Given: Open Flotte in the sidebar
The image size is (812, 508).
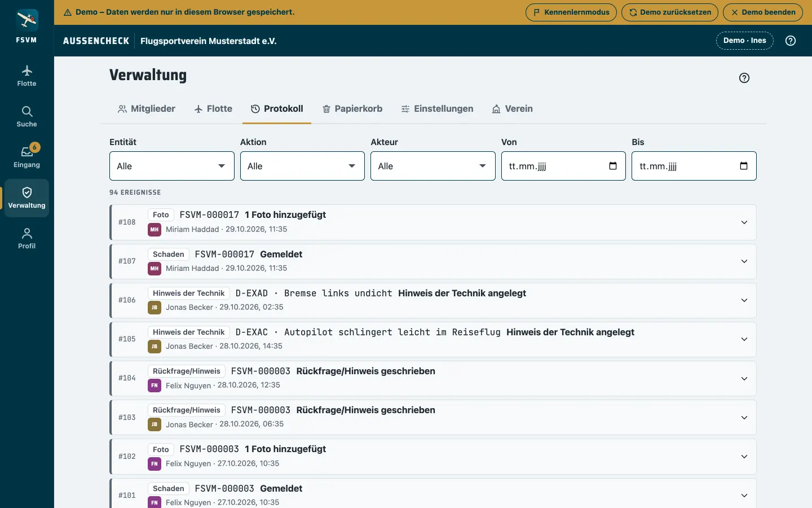Looking at the screenshot, I should [x=27, y=76].
